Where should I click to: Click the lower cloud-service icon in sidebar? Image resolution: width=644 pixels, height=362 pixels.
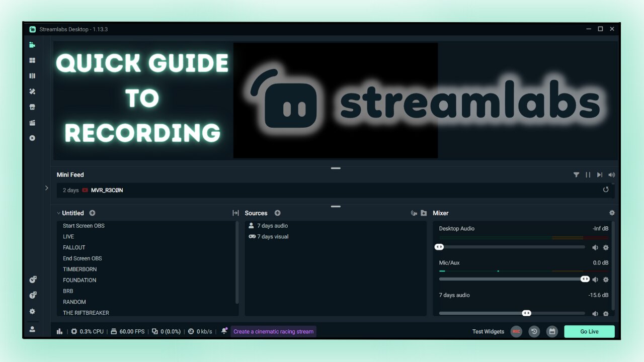pos(32,295)
